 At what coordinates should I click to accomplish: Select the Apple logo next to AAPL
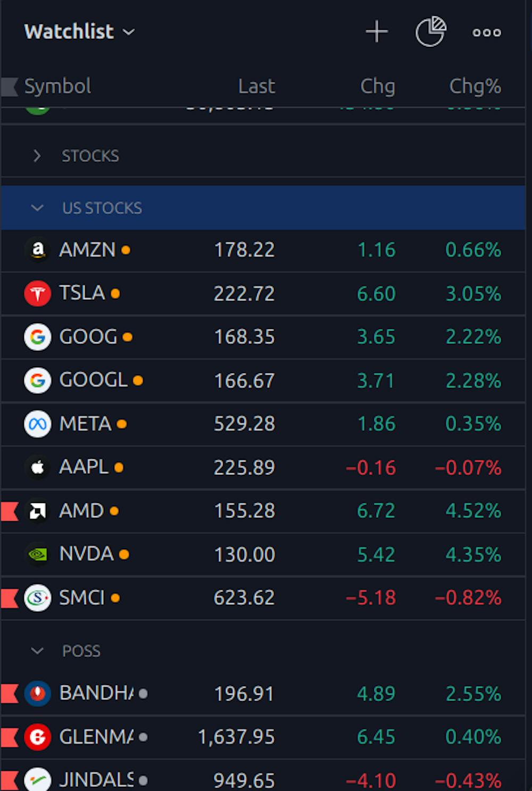[37, 467]
